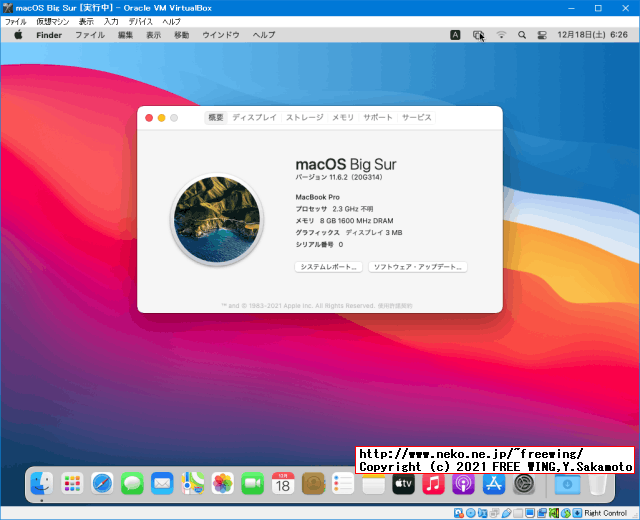Open App Store from the Dock

(493, 484)
